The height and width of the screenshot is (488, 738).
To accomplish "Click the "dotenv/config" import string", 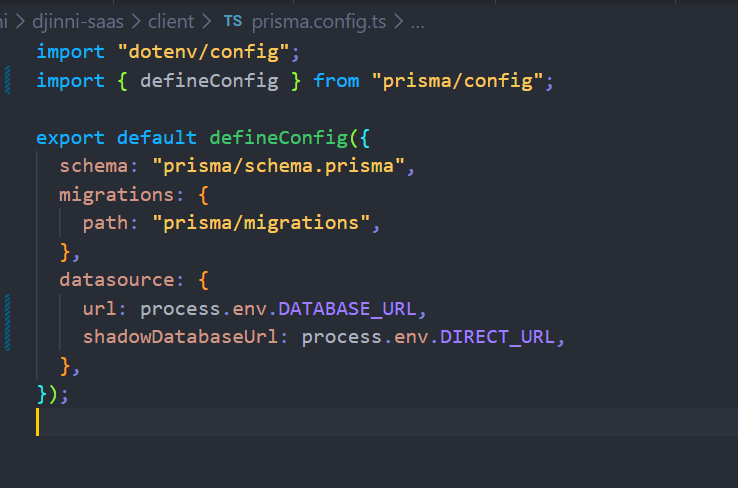I will [x=200, y=50].
